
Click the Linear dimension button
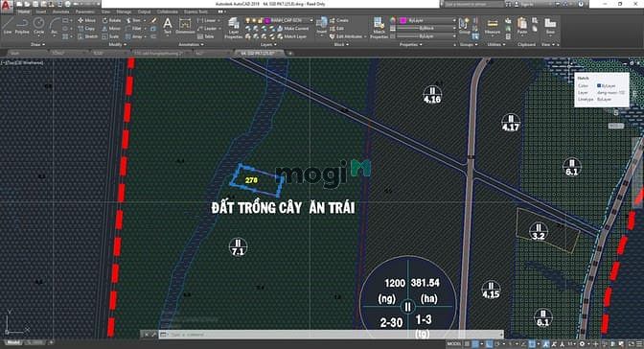[x=209, y=20]
